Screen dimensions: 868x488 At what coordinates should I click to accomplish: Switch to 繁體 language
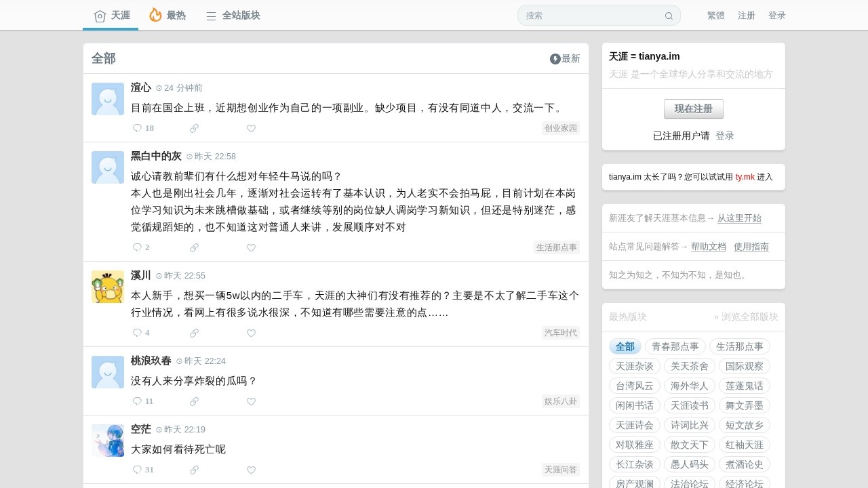[715, 16]
